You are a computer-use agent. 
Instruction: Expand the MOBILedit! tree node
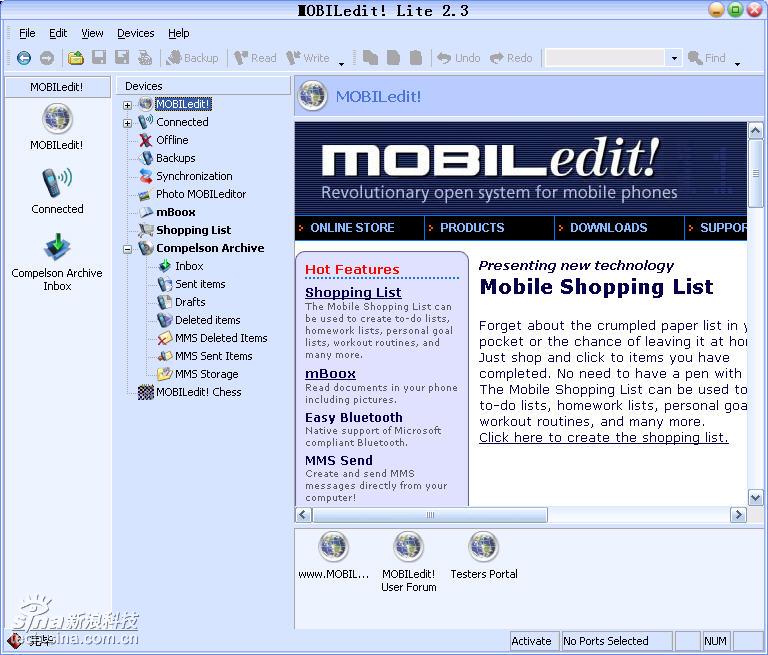[x=128, y=105]
